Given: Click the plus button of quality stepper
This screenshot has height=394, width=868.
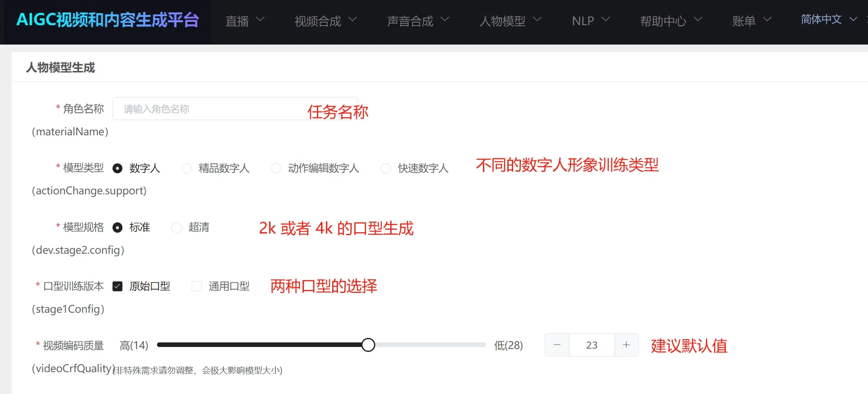Looking at the screenshot, I should point(626,345).
